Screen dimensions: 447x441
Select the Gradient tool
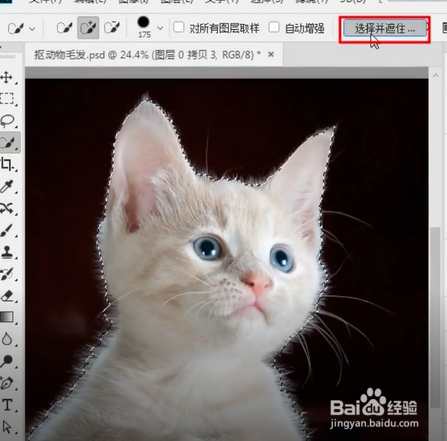(7, 317)
